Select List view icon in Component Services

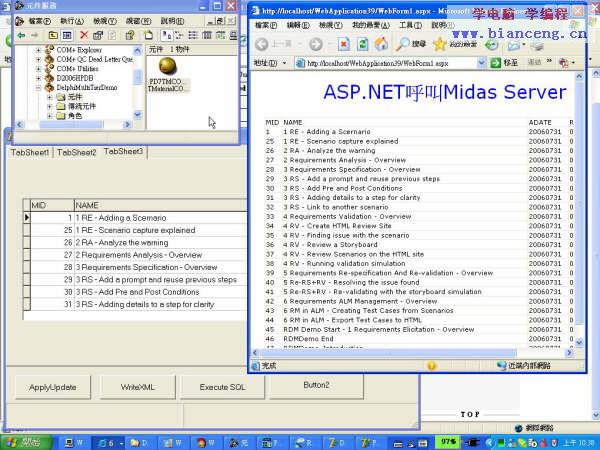[x=193, y=36]
